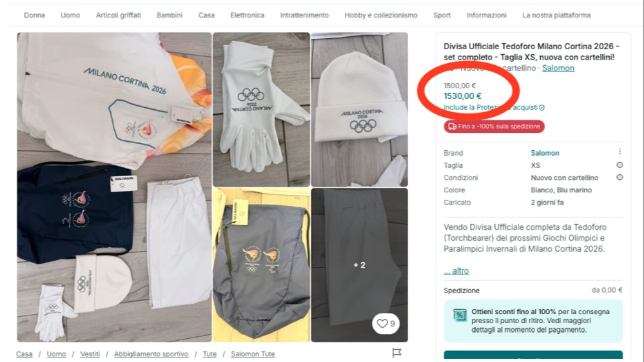Click the truck icon on shipping badge
Image resolution: width=644 pixels, height=362 pixels.
(x=452, y=127)
